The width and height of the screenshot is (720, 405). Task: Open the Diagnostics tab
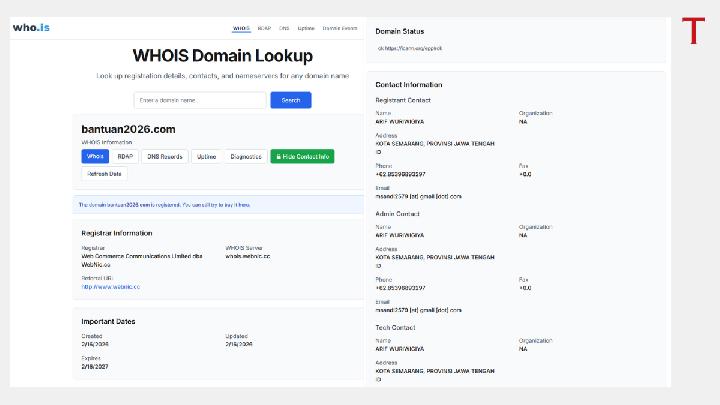point(245,156)
